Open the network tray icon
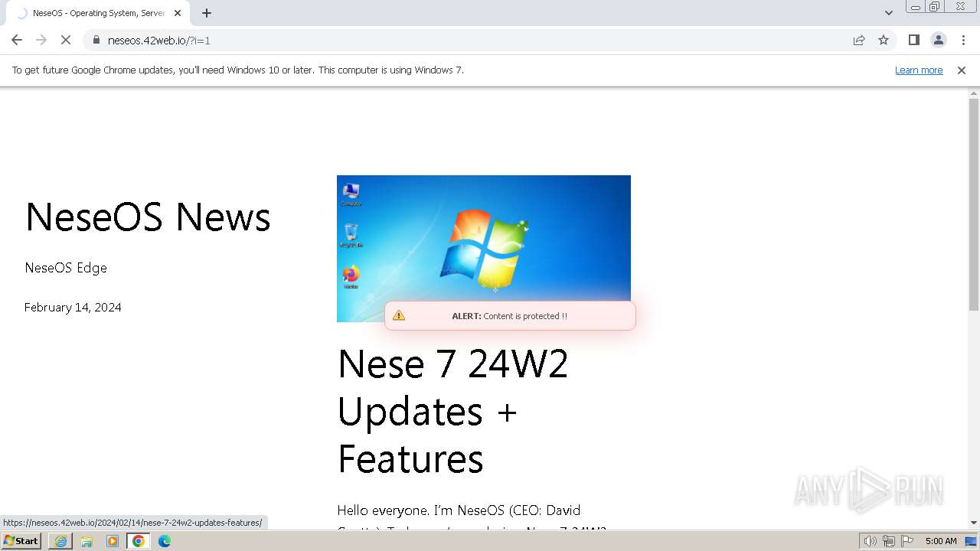Screen dimensions: 980x551 click(889, 541)
